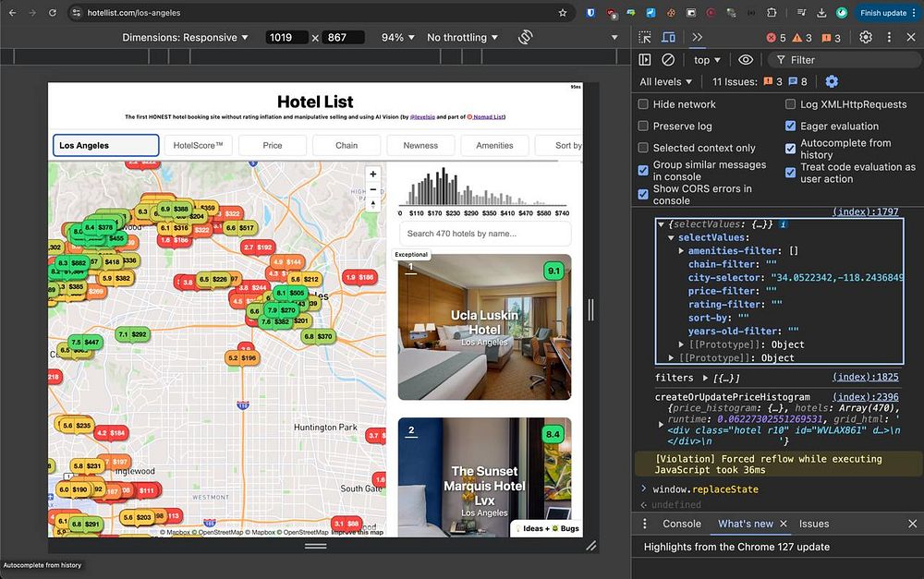Click the map zoom in button
Screen dimensions: 924x579
pos(373,175)
